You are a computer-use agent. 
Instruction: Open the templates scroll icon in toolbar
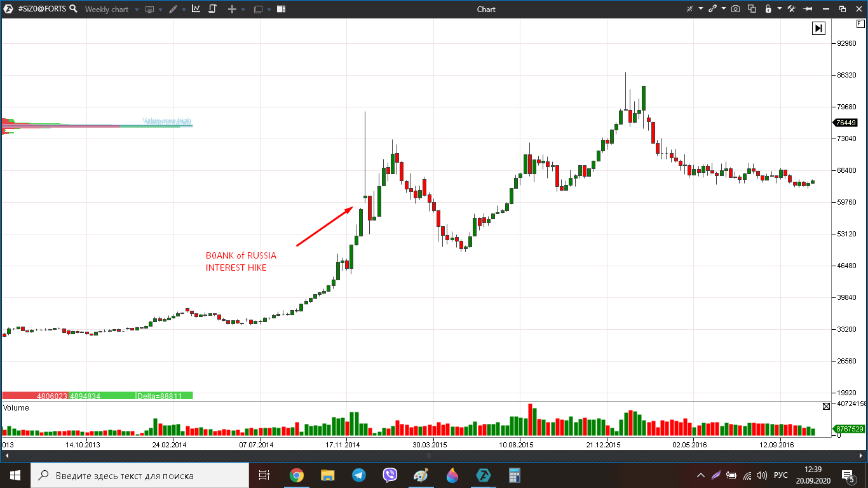coord(212,9)
